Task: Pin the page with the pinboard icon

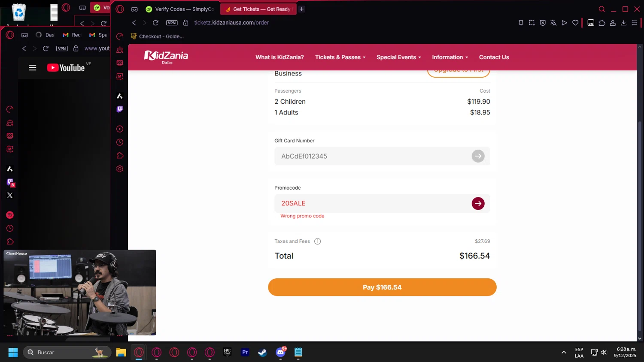Action: [x=521, y=23]
